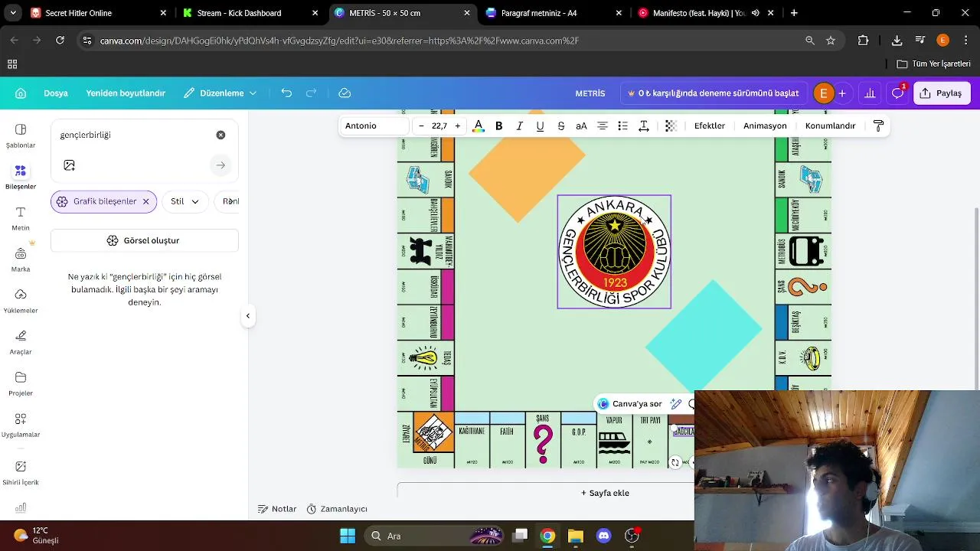Search by image icon in search panel

70,165
